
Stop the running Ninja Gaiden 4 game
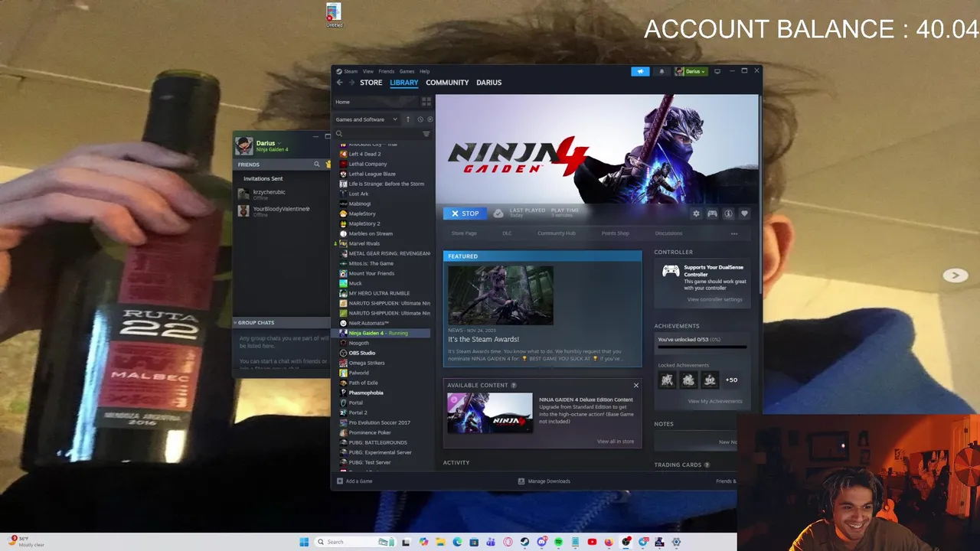point(465,214)
